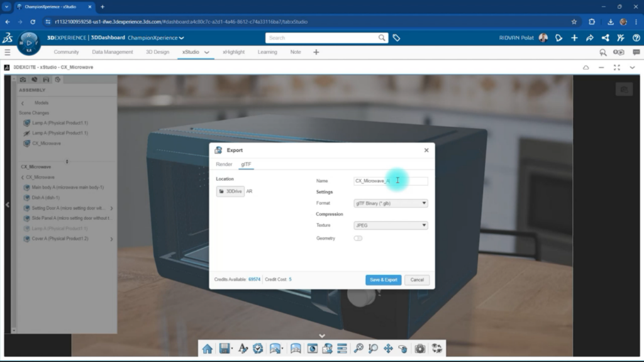The height and width of the screenshot is (362, 644).
Task: Expand the ChampionXperience dashboard dropdown
Action: click(182, 38)
